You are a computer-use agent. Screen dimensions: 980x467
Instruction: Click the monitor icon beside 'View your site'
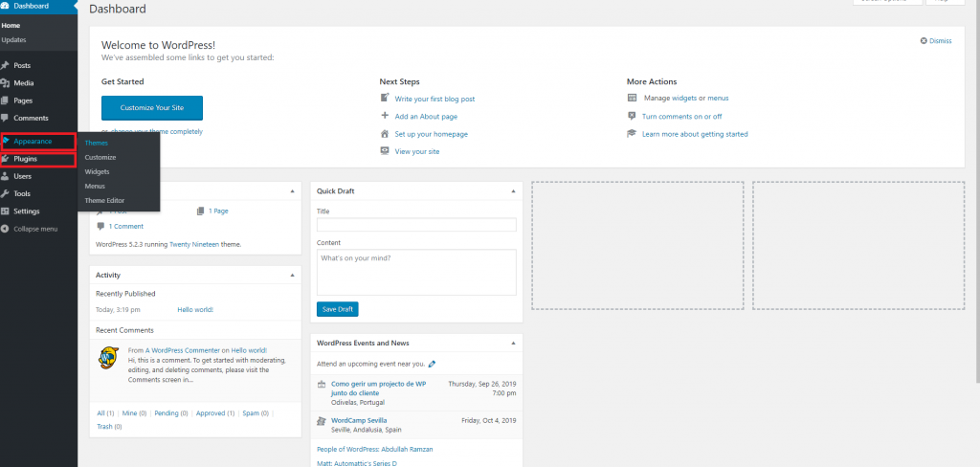coord(385,151)
